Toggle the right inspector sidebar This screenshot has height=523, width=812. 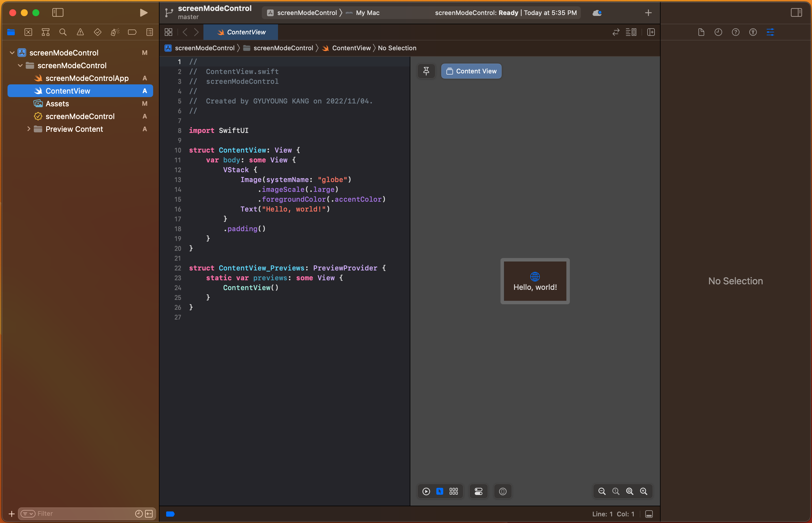click(796, 13)
